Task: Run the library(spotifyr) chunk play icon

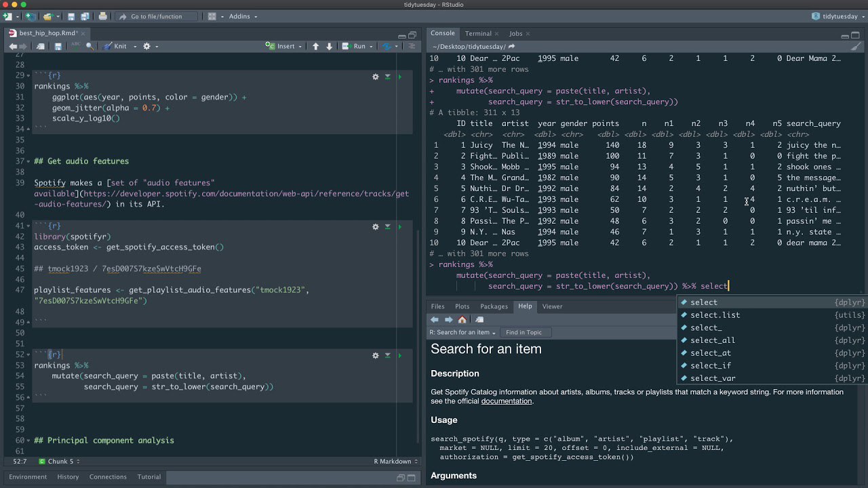Action: pyautogui.click(x=399, y=226)
